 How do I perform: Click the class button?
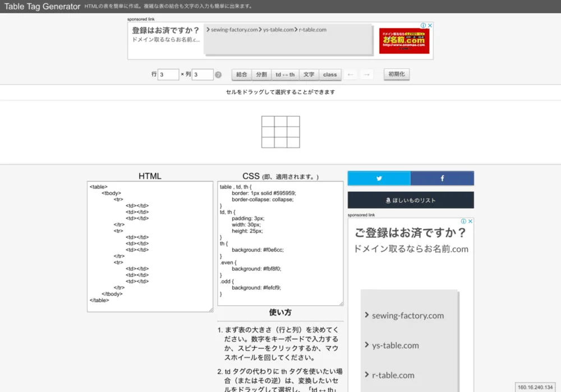pyautogui.click(x=330, y=75)
